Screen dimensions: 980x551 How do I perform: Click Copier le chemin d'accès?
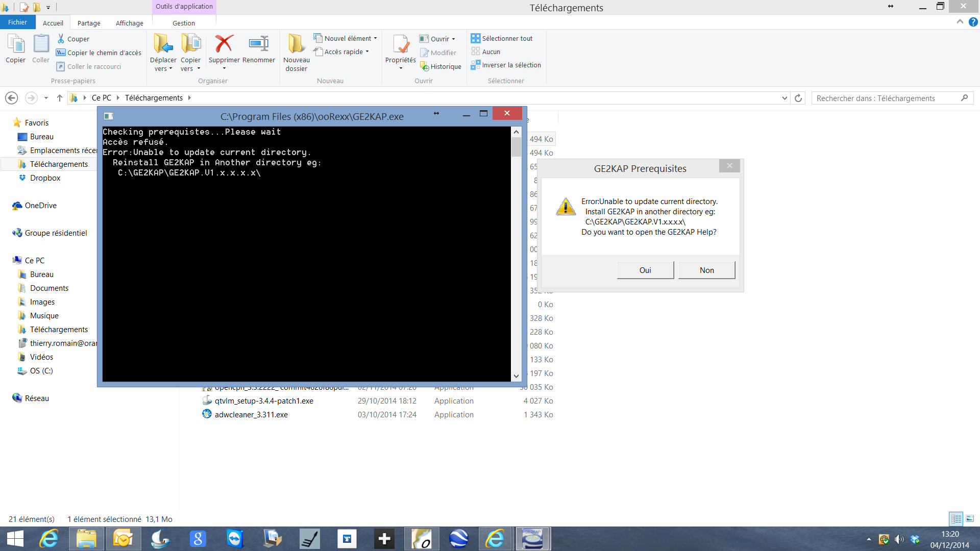pos(99,53)
